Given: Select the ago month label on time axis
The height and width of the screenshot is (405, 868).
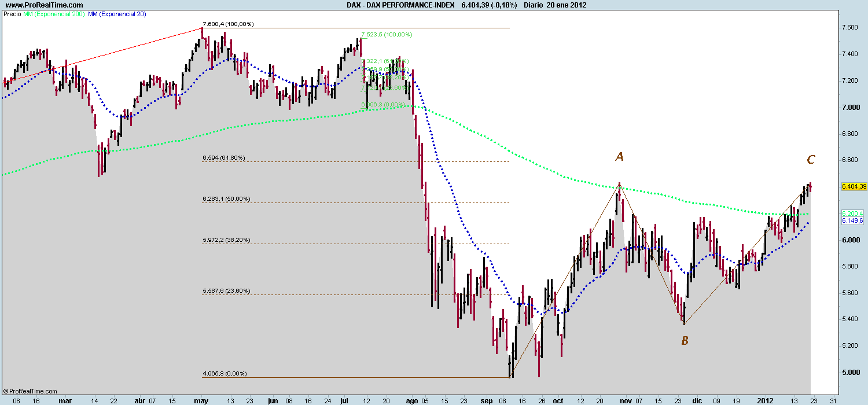Looking at the screenshot, I should (411, 400).
